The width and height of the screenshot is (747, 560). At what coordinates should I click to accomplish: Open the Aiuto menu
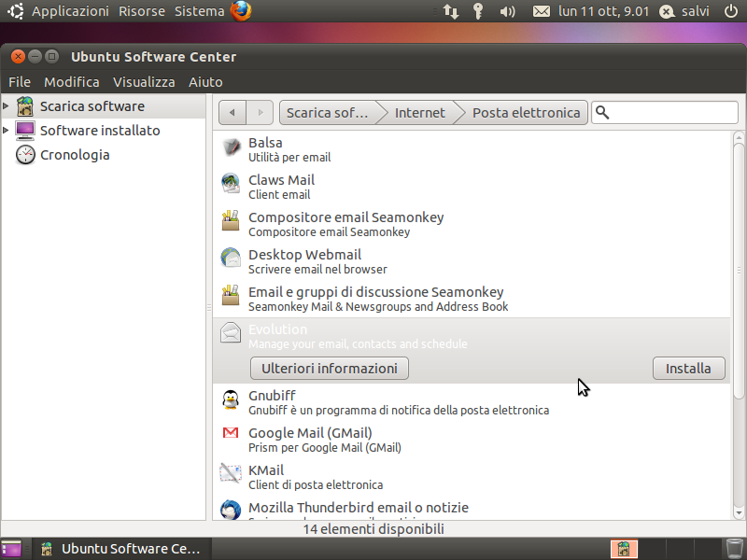click(205, 82)
